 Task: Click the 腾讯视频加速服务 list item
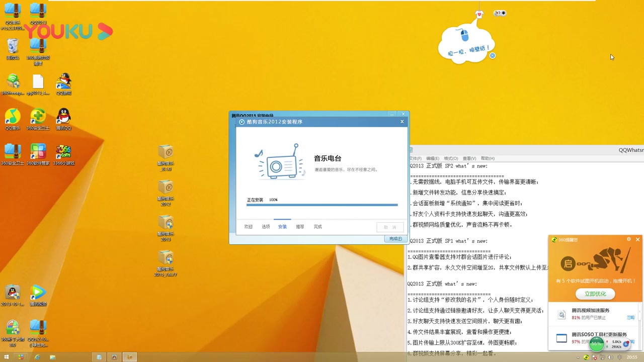coord(594,314)
